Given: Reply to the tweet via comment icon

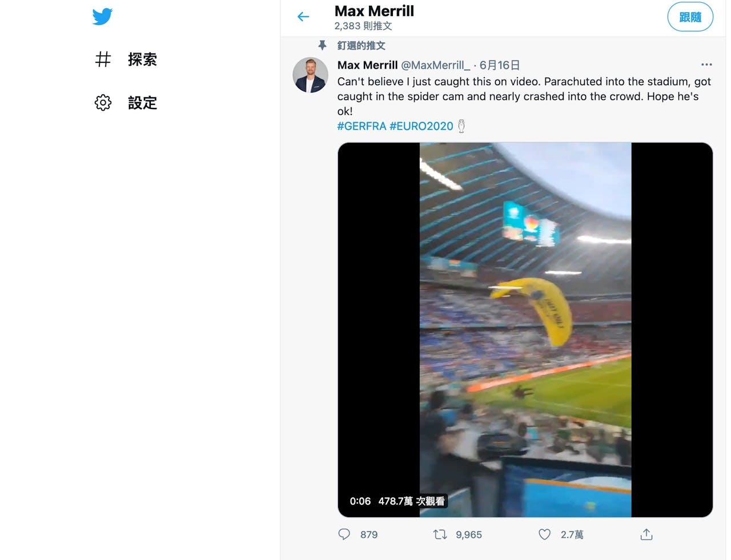Looking at the screenshot, I should click(344, 534).
